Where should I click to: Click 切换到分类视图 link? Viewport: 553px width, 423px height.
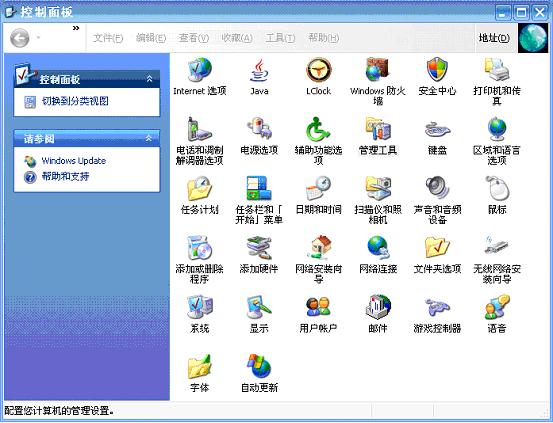pos(75,101)
